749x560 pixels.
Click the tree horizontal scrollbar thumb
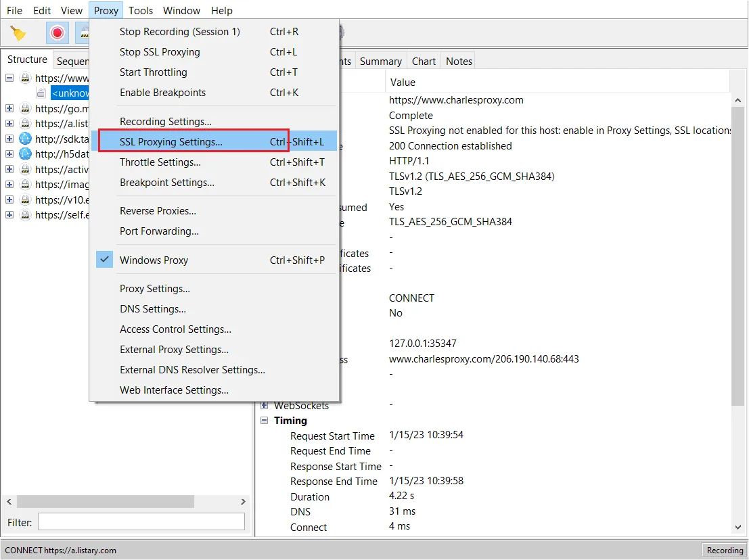(x=106, y=501)
